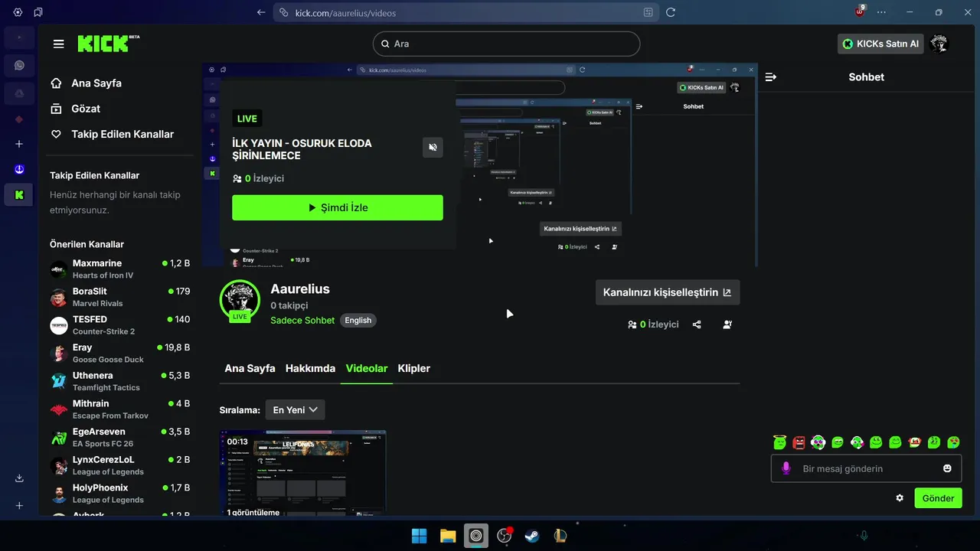Share the Aaurelius channel
Image resolution: width=980 pixels, height=551 pixels.
[697, 324]
